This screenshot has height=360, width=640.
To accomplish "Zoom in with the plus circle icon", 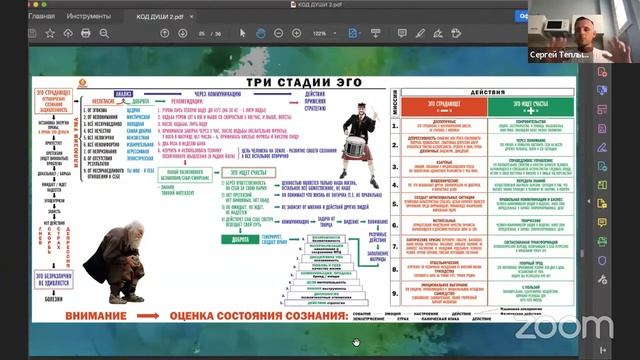I will [x=297, y=33].
